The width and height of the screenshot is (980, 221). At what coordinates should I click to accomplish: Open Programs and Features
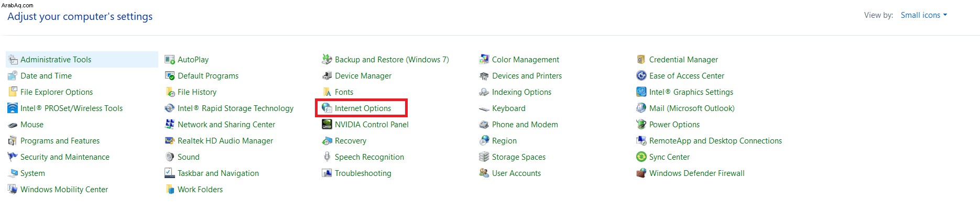click(x=60, y=141)
